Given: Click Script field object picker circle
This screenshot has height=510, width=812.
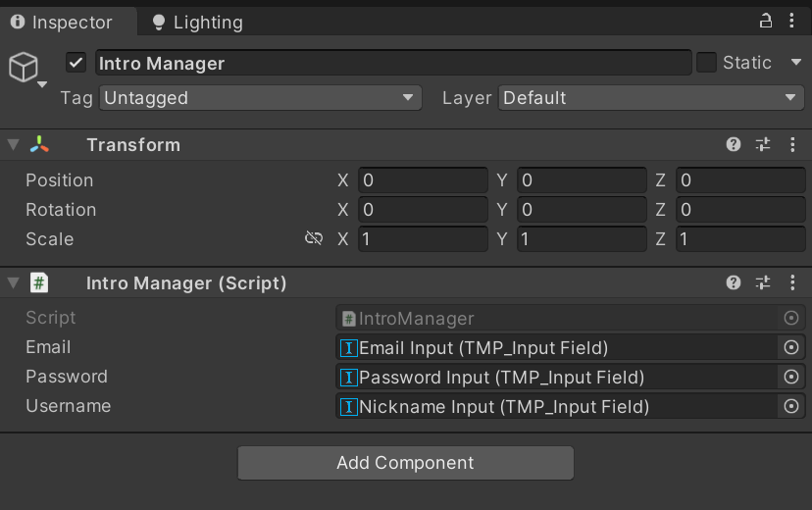Looking at the screenshot, I should pos(791,318).
